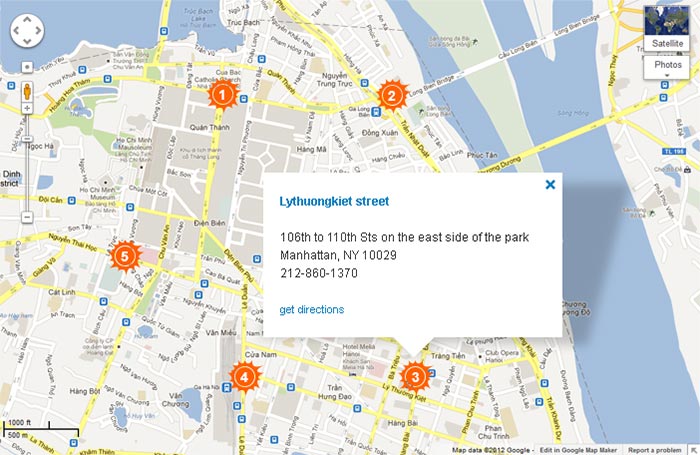This screenshot has width=700, height=455.
Task: Click the Nguyễn Trung Trực label
Action: click(334, 80)
